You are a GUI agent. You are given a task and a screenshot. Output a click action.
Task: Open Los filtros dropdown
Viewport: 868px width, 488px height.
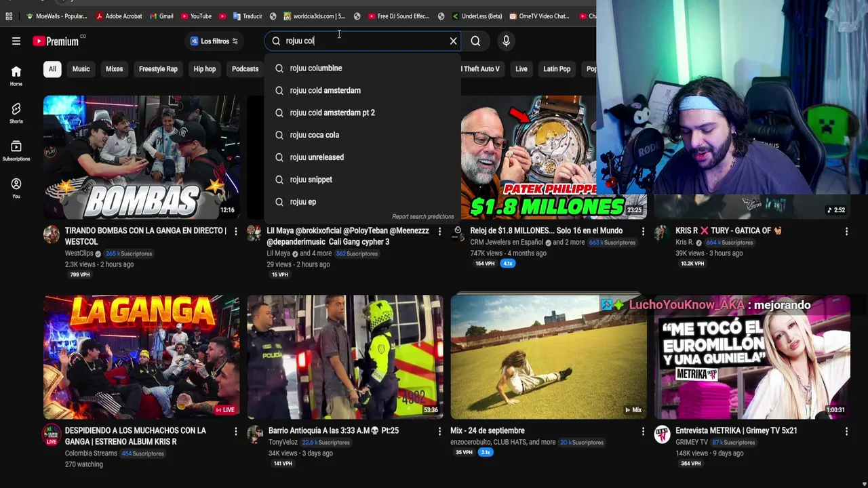(214, 41)
